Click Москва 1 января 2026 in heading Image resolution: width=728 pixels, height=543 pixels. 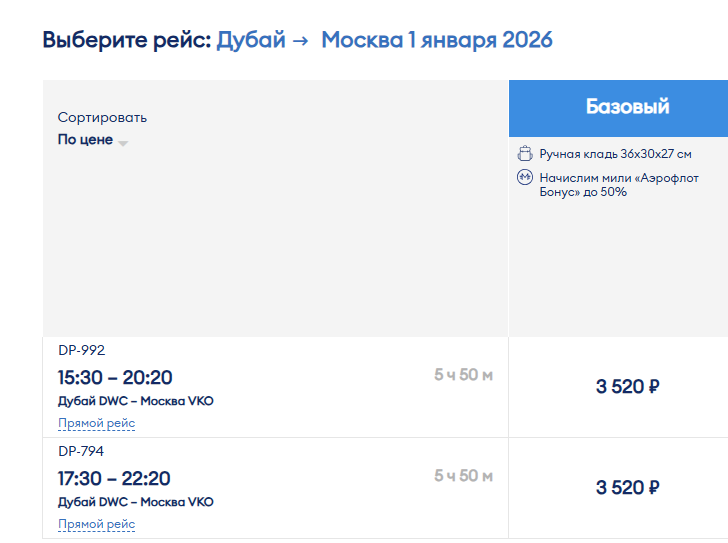[x=436, y=41]
